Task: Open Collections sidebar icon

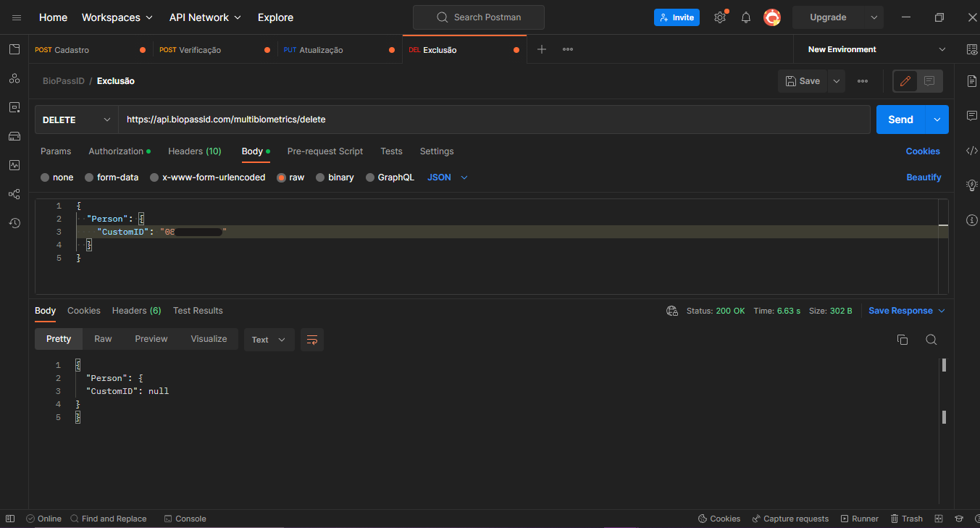Action: point(14,49)
